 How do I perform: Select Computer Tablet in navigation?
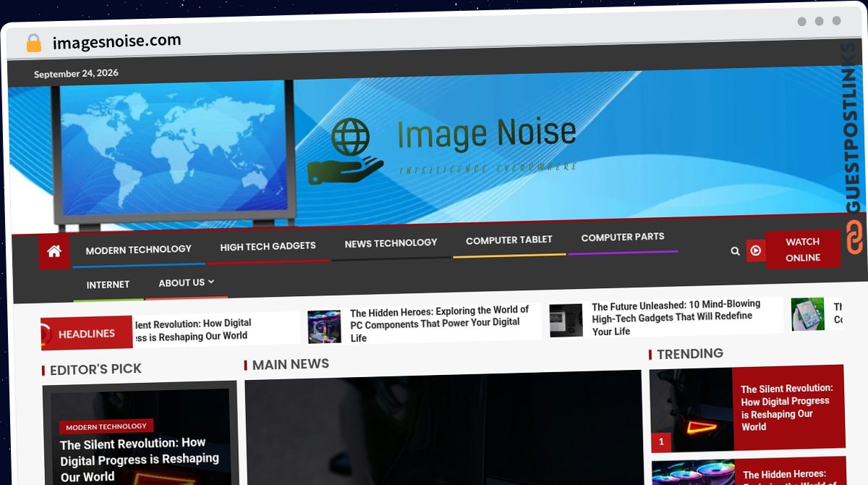(509, 240)
